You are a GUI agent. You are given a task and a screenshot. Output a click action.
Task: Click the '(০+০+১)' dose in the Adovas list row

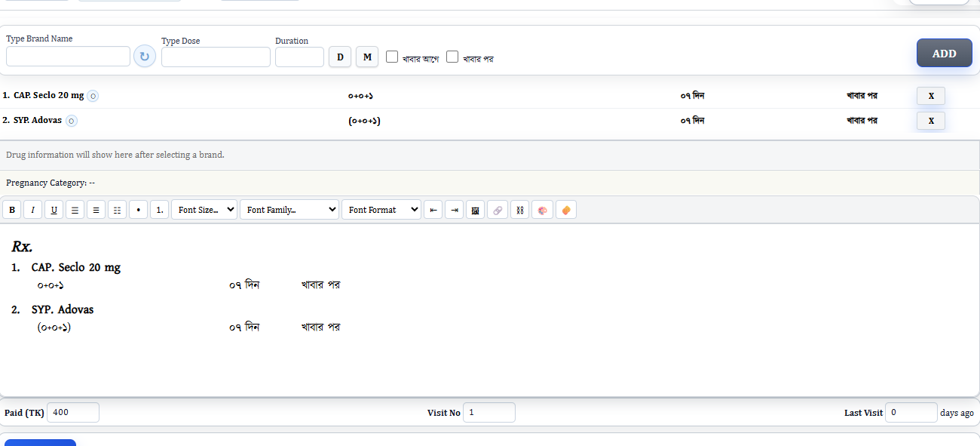pyautogui.click(x=364, y=121)
